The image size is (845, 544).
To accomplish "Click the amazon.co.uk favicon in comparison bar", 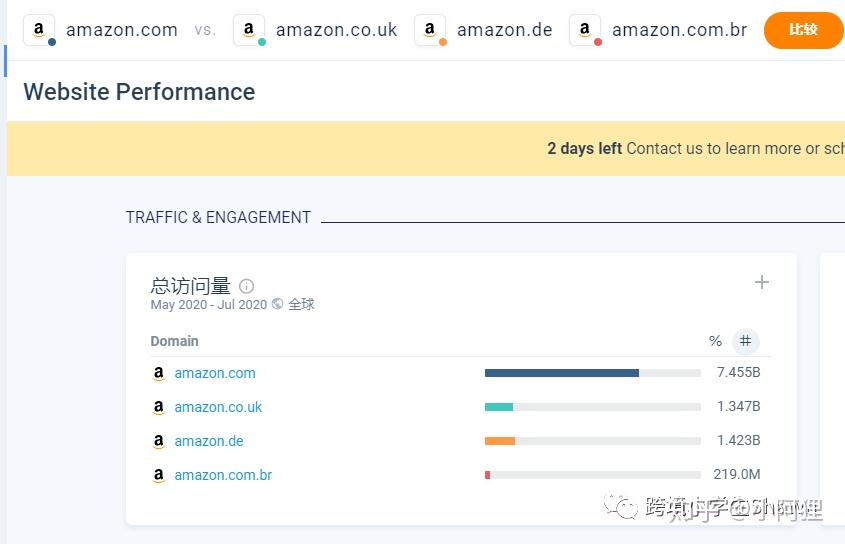I will coord(248,30).
